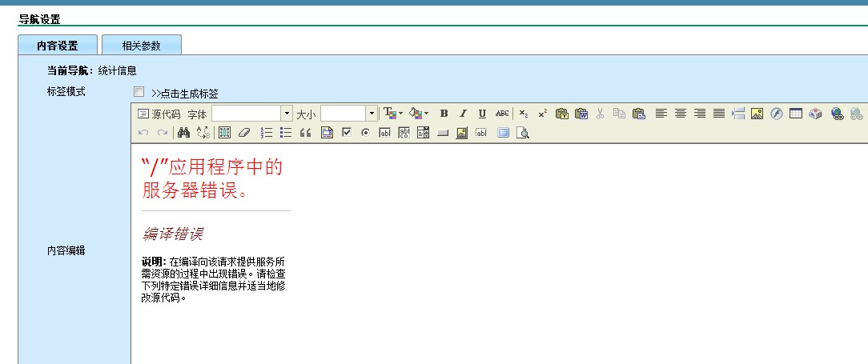Switch to the 相关参数 tab
The height and width of the screenshot is (364, 868).
[141, 46]
